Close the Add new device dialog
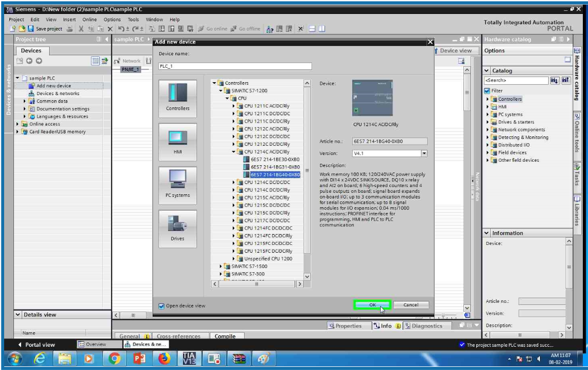 (x=430, y=42)
